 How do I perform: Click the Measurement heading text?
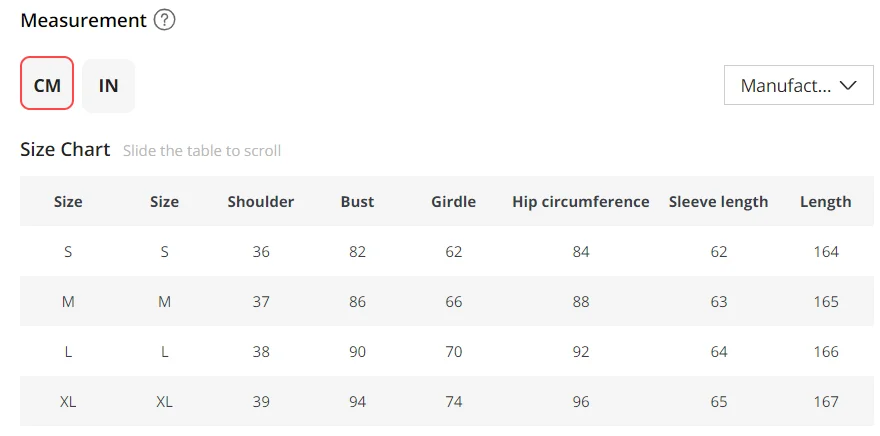pyautogui.click(x=83, y=20)
